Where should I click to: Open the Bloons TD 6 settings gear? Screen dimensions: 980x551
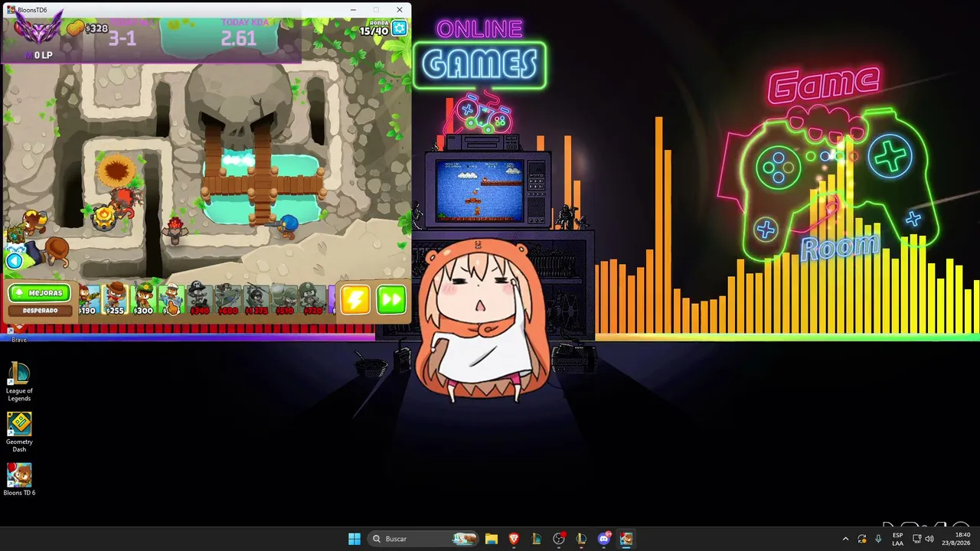pyautogui.click(x=400, y=29)
